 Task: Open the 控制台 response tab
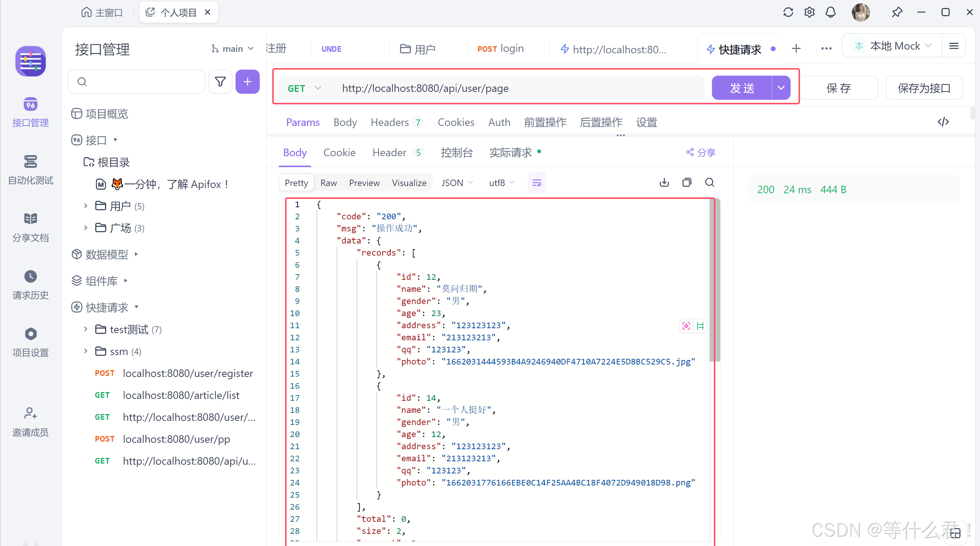[x=456, y=153]
